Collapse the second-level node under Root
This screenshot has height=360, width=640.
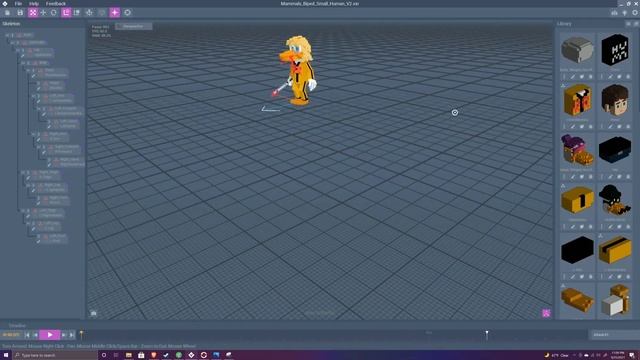13,42
